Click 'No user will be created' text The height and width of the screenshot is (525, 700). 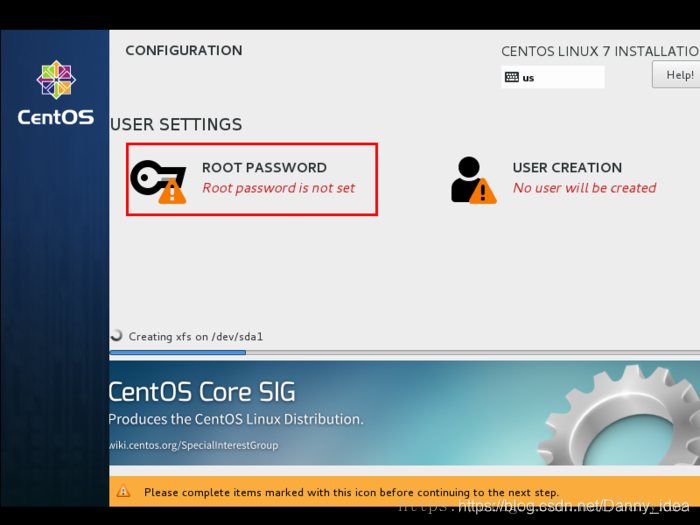[584, 188]
